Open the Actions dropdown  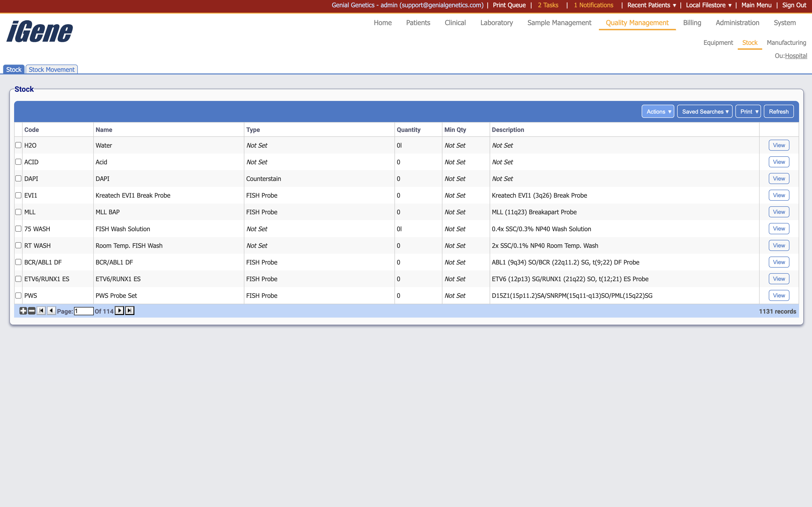click(658, 112)
